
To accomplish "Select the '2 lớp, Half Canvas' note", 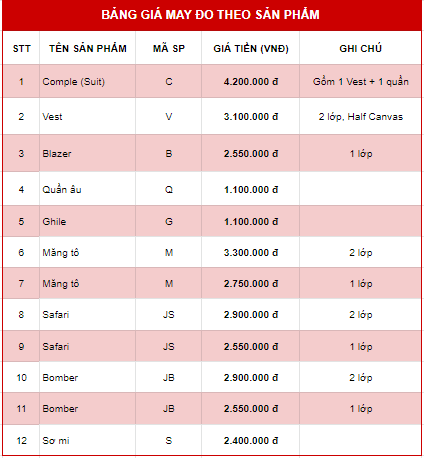I will (x=360, y=117).
